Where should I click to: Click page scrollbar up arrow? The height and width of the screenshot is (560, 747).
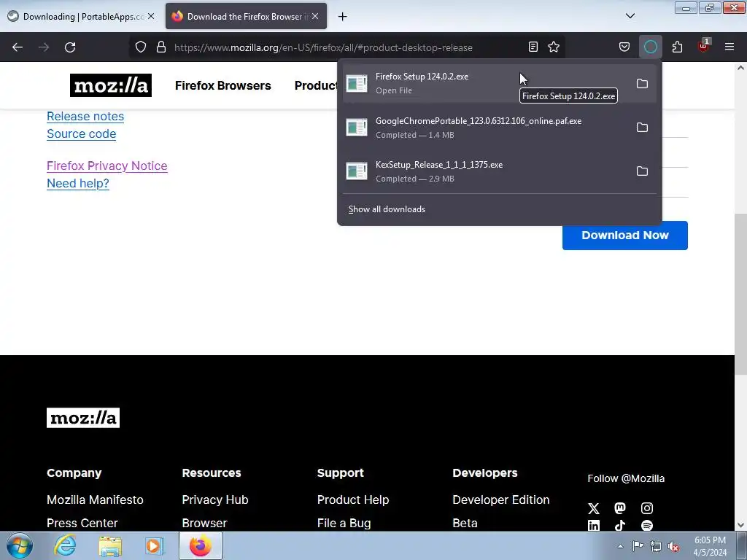(x=741, y=68)
